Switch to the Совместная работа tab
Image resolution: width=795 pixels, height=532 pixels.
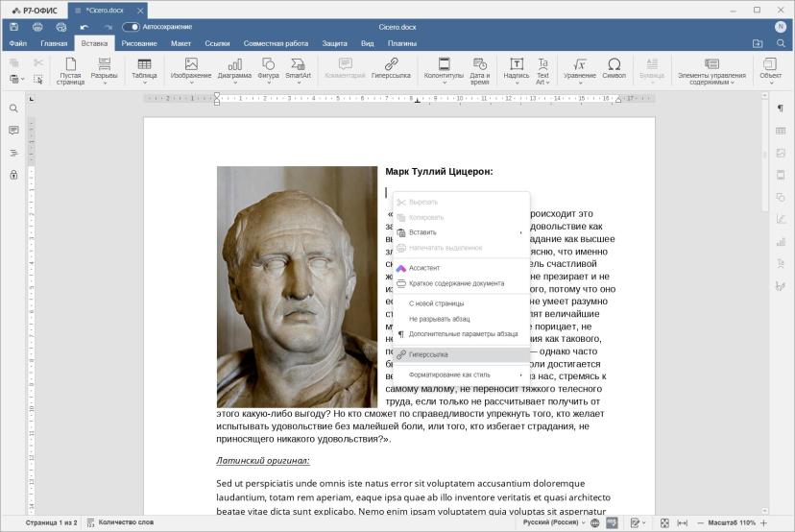click(276, 43)
